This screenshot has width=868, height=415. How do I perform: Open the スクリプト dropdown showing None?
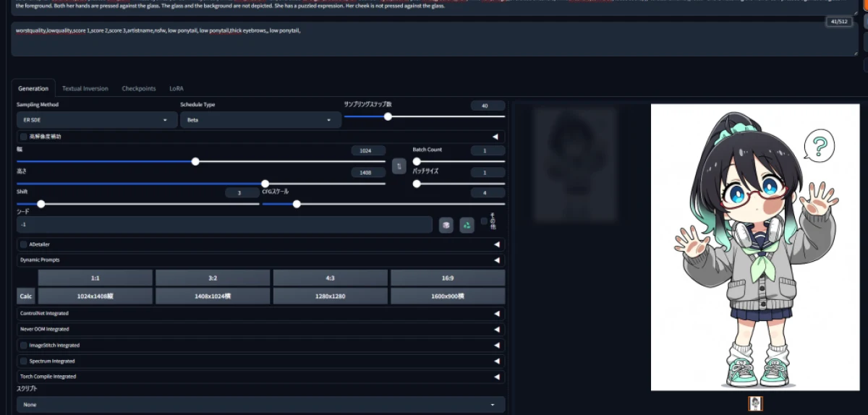point(261,405)
